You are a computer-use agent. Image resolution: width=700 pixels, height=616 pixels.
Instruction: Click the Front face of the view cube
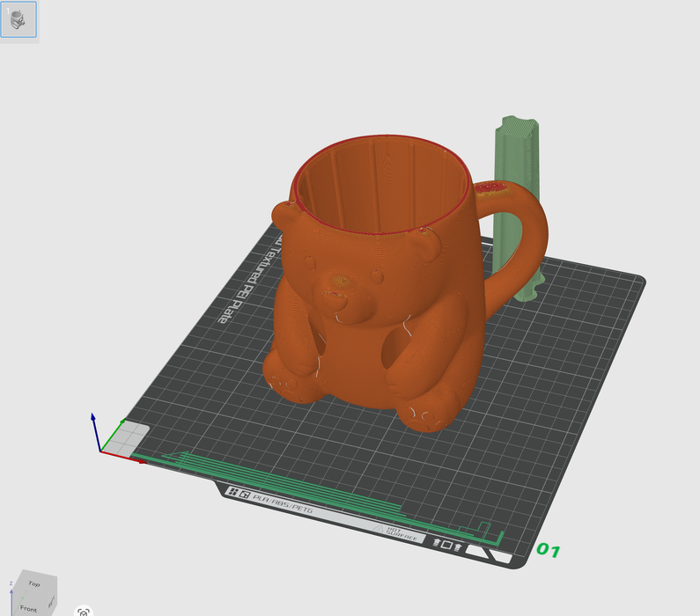[28, 606]
